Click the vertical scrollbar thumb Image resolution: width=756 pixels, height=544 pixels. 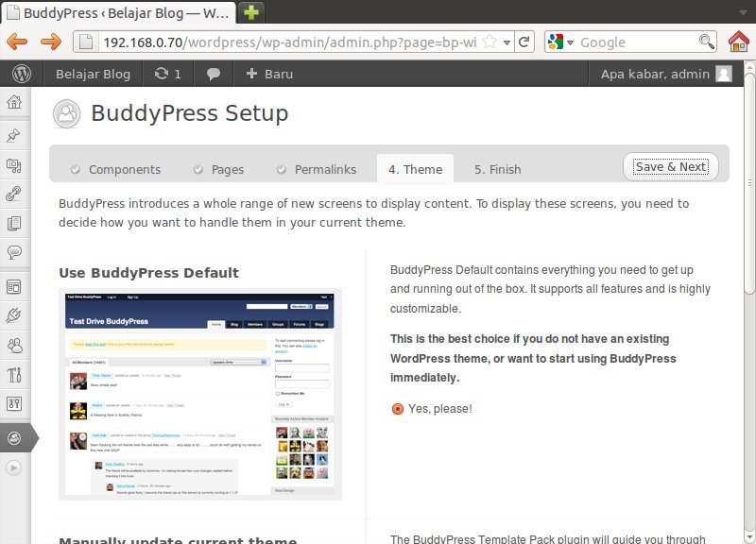(x=749, y=183)
